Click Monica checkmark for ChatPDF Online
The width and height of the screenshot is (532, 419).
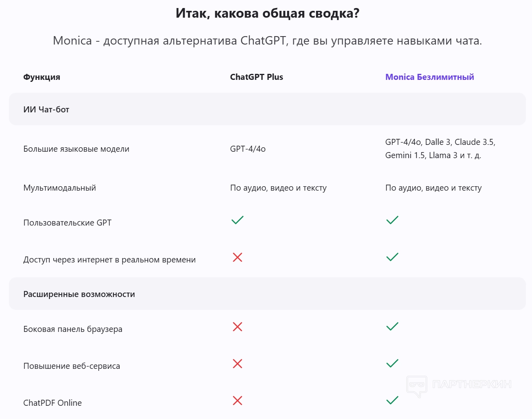pyautogui.click(x=392, y=400)
